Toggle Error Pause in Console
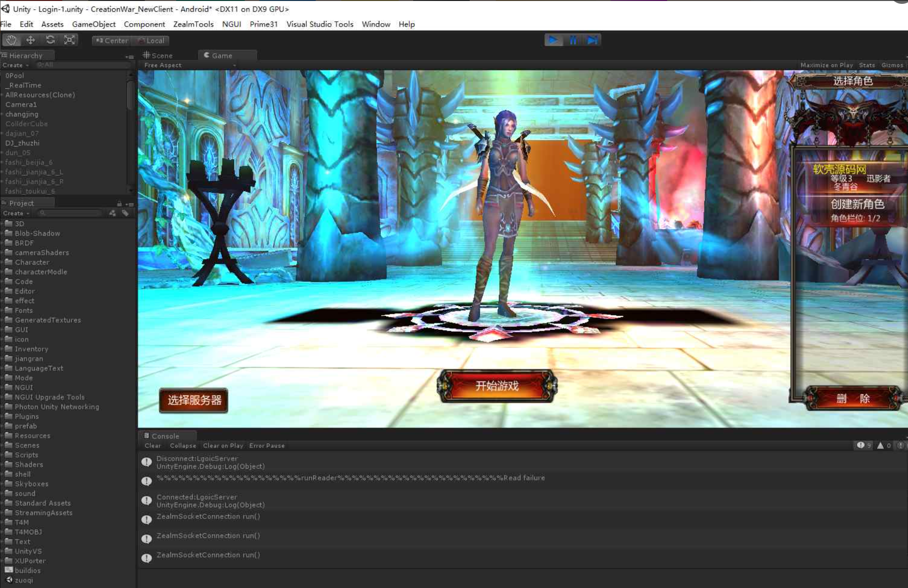The height and width of the screenshot is (588, 908). point(267,446)
